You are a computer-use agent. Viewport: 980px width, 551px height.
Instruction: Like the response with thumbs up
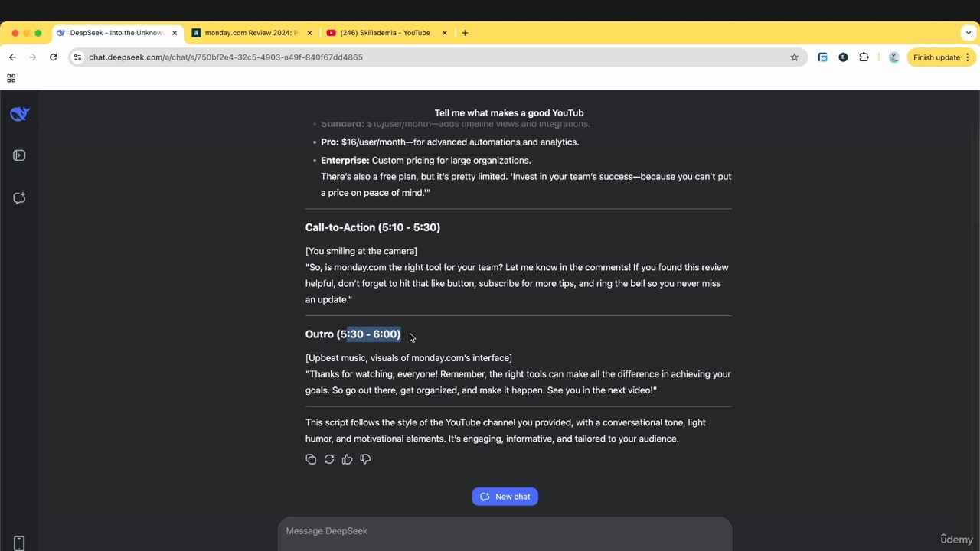[348, 459]
